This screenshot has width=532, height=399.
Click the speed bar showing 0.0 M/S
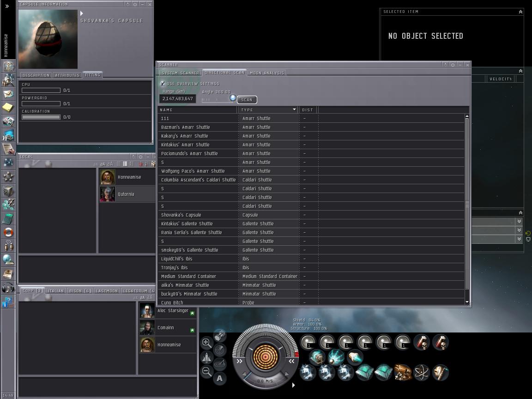265,381
